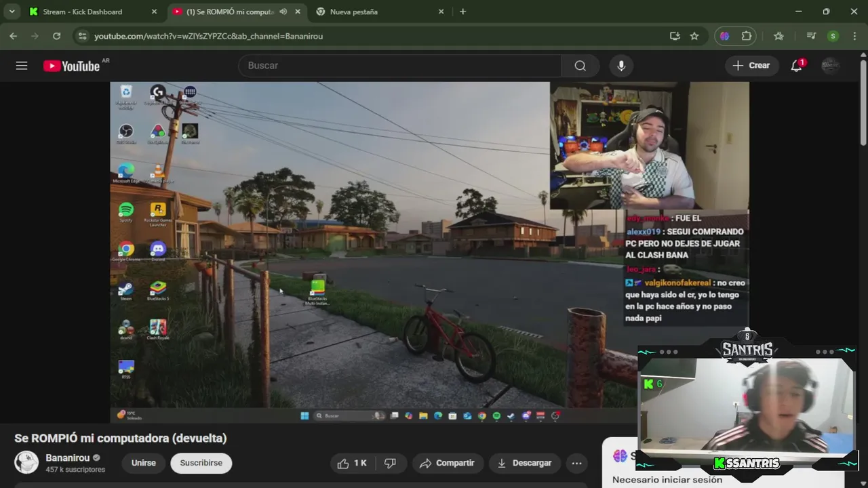Go back one page
The image size is (868, 488).
click(14, 36)
